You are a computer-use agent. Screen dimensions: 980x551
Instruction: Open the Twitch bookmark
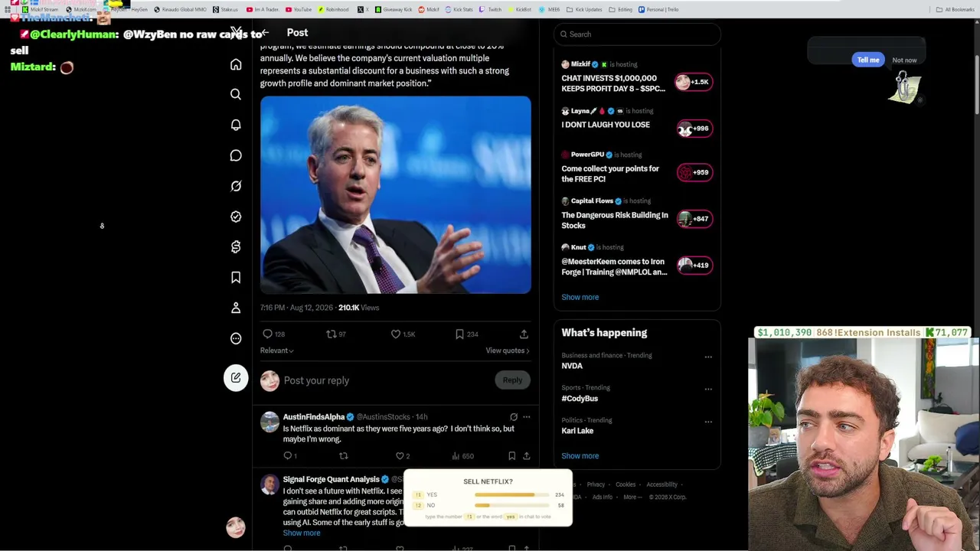[x=491, y=9]
